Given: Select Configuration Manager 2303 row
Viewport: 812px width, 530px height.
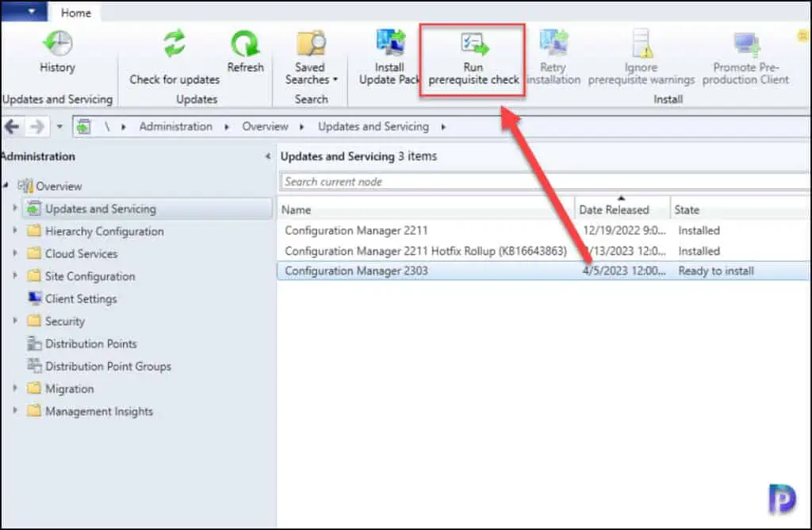Looking at the screenshot, I should (544, 271).
